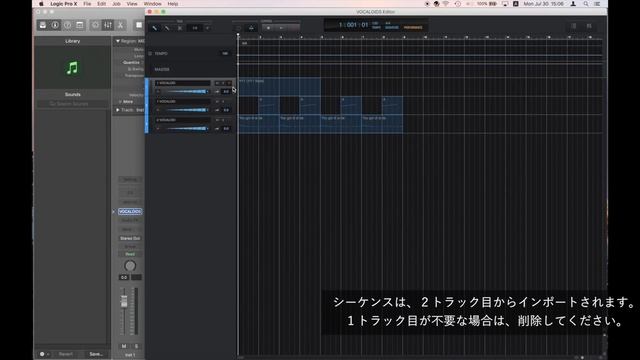640x360 pixels.
Task: Click the Wi-Fi status icon in menu bar
Action: click(x=446, y=4)
